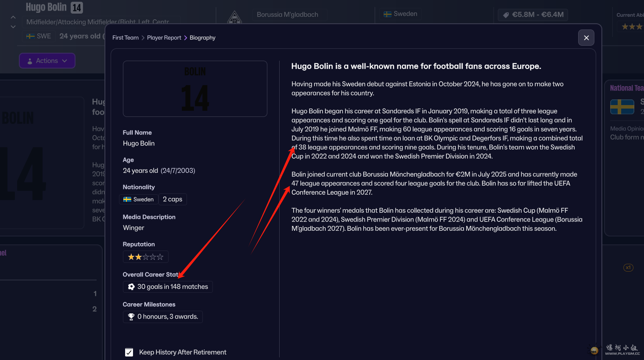
Task: Click the Sweden flag in National Team panel
Action: (622, 107)
